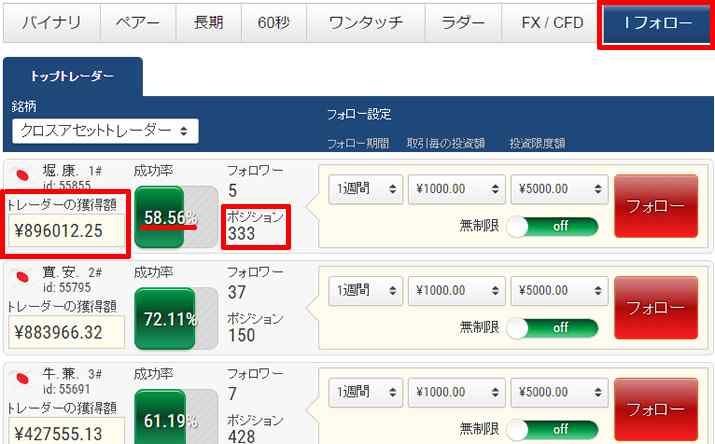The height and width of the screenshot is (444, 715).
Task: Open the トップトレーダー tab
Action: tap(73, 76)
